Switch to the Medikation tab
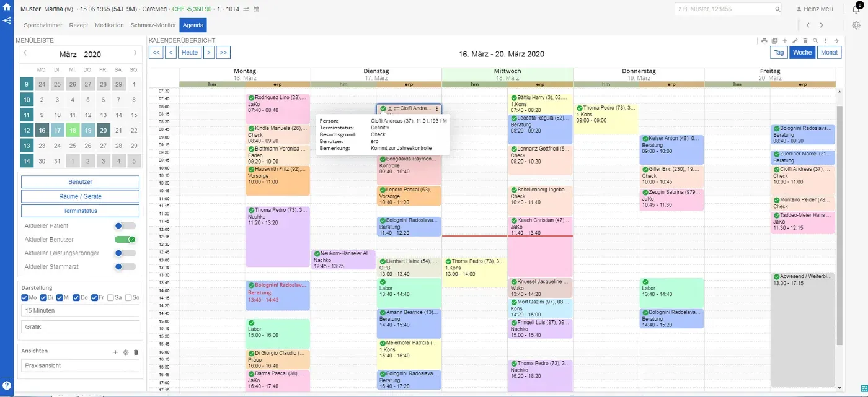Viewport: 868px width, 397px height. (x=109, y=25)
